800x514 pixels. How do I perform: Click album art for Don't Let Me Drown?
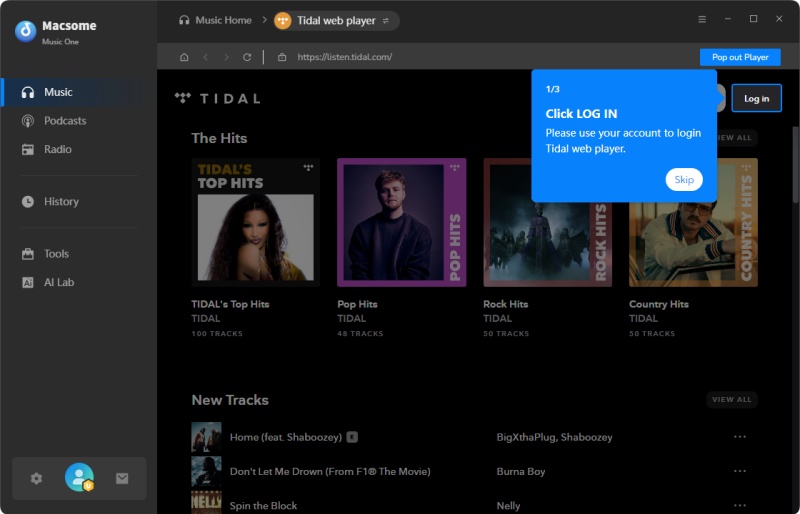point(206,472)
